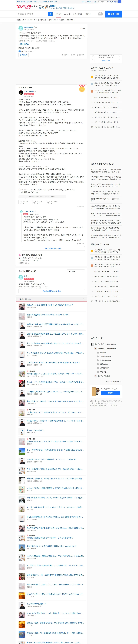Open カテゴリ一覧 breadcrumb
This screenshot has height=644, width=138.
click(31, 20)
